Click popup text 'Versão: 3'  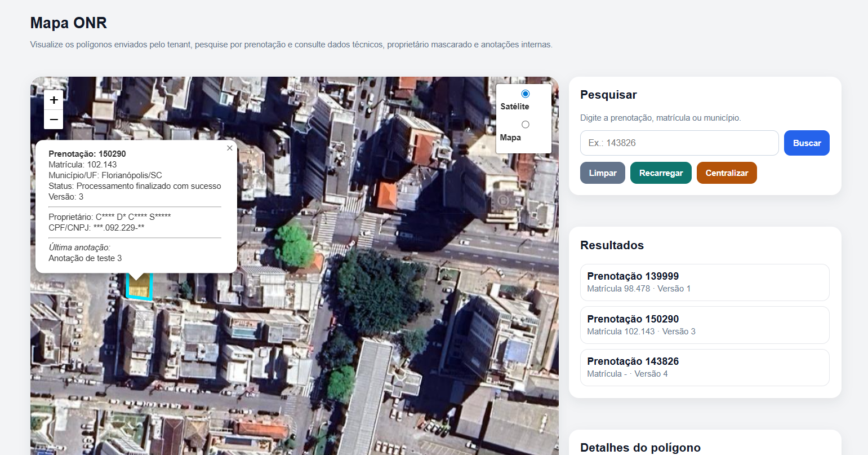pos(66,197)
